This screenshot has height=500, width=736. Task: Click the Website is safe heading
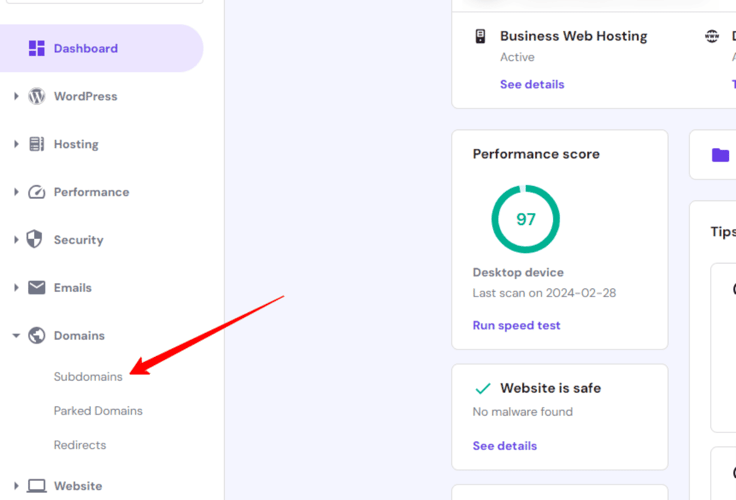(x=551, y=388)
